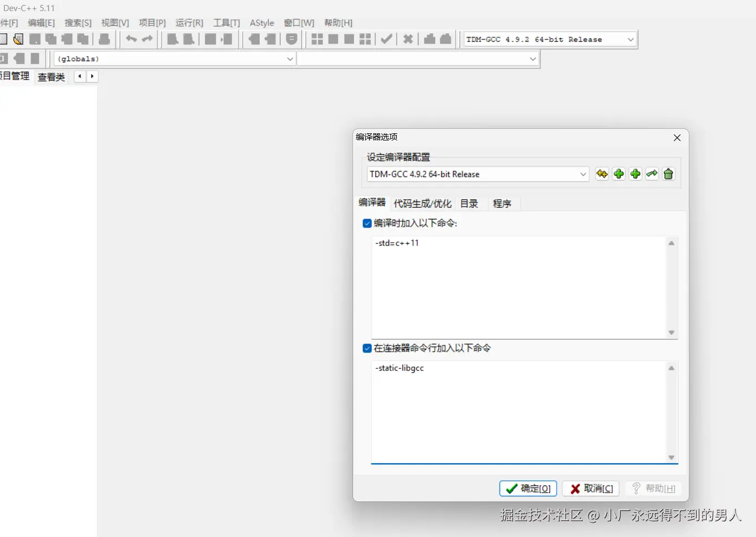Toggle the 编译时加入以下命令 checkbox
This screenshot has width=756, height=537.
(x=367, y=223)
